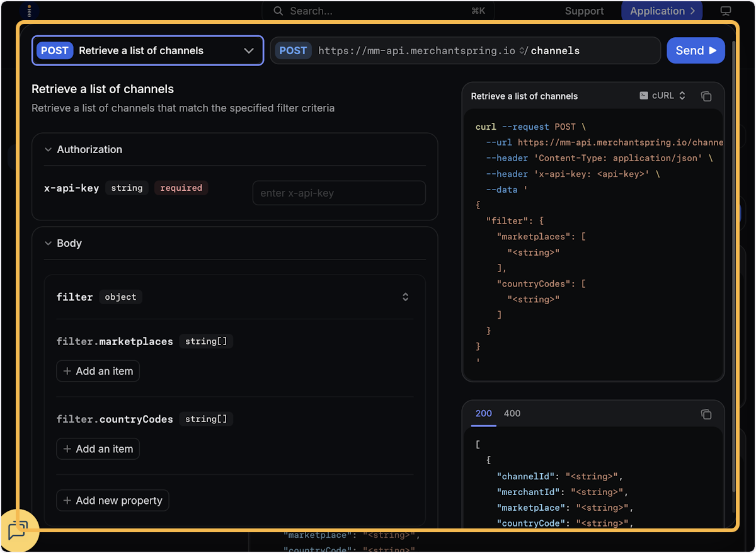This screenshot has height=553, width=756.
Task: Focus the x-api-key input field
Action: 339,193
